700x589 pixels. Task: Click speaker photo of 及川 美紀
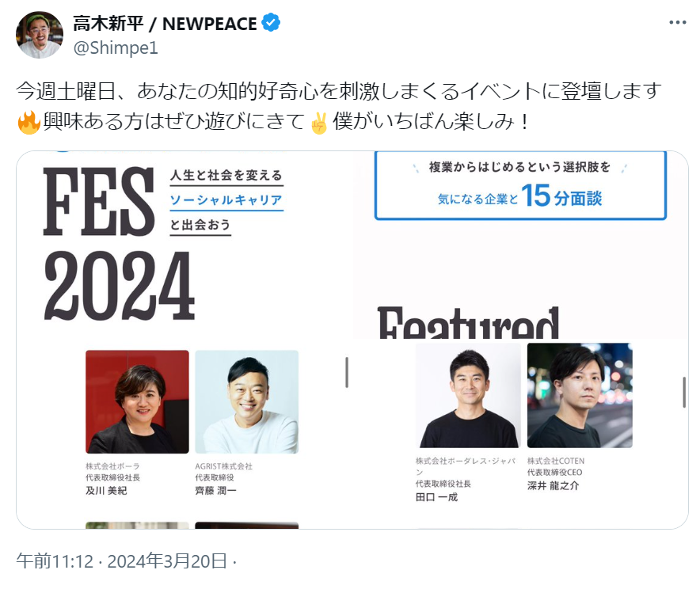click(x=137, y=402)
